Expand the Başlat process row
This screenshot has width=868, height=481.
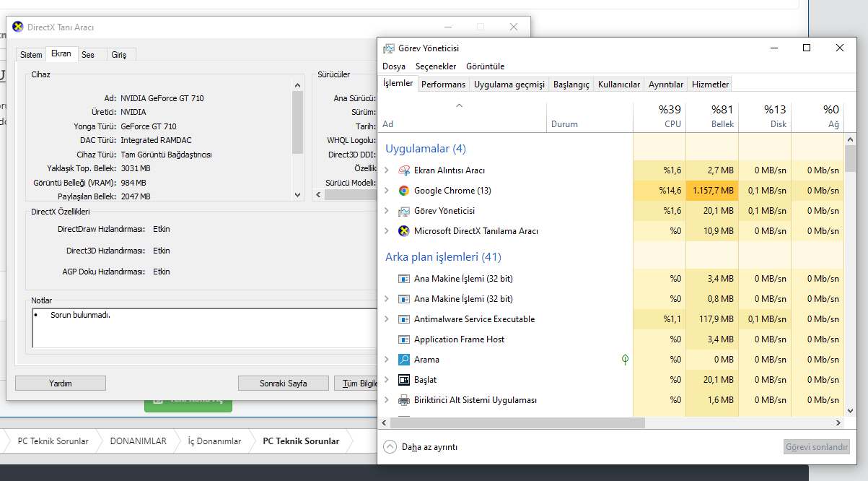pyautogui.click(x=387, y=380)
